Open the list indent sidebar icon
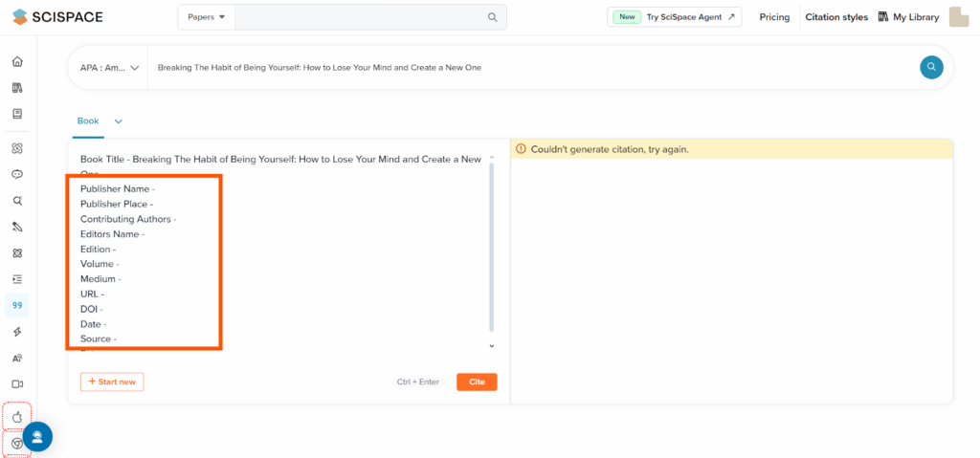The image size is (980, 458). [17, 278]
